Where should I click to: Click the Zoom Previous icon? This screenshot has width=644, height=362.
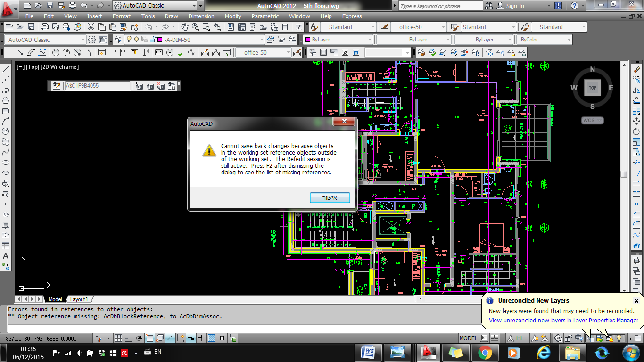click(217, 27)
